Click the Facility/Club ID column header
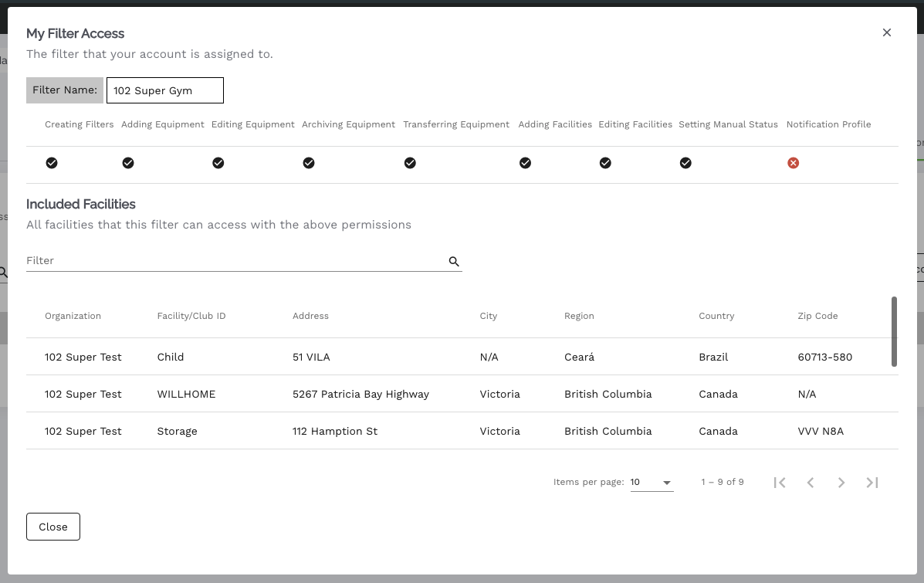 point(191,316)
